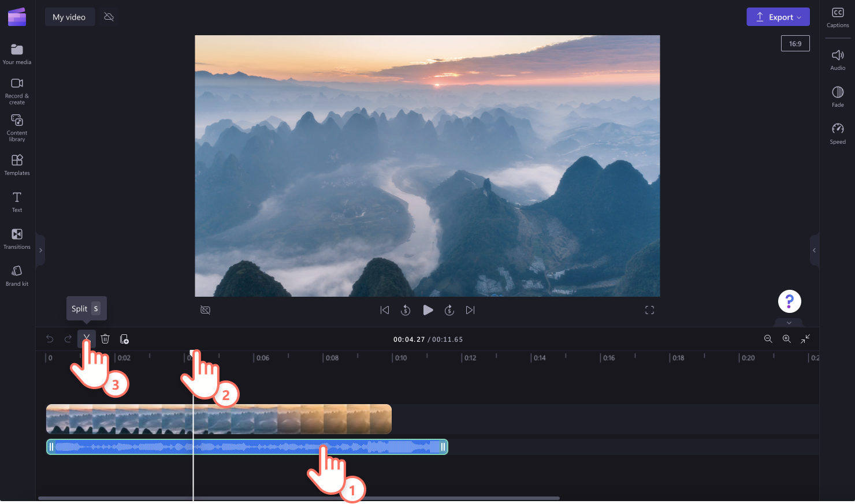The width and height of the screenshot is (855, 504).
Task: Fit timeline to screen
Action: [x=805, y=339]
